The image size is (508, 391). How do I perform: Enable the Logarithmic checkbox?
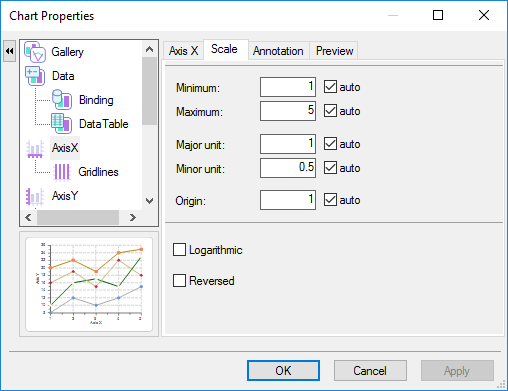pos(179,249)
